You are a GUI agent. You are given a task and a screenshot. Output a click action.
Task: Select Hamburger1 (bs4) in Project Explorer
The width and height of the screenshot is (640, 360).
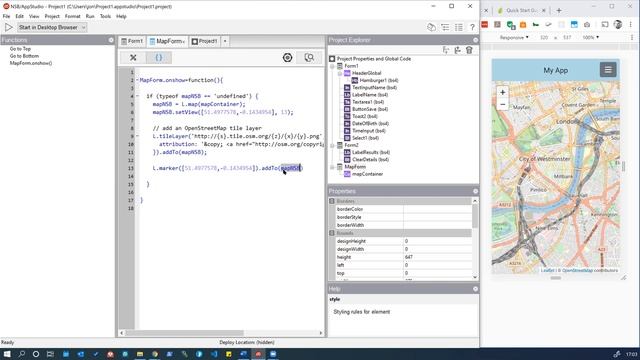[x=379, y=80]
